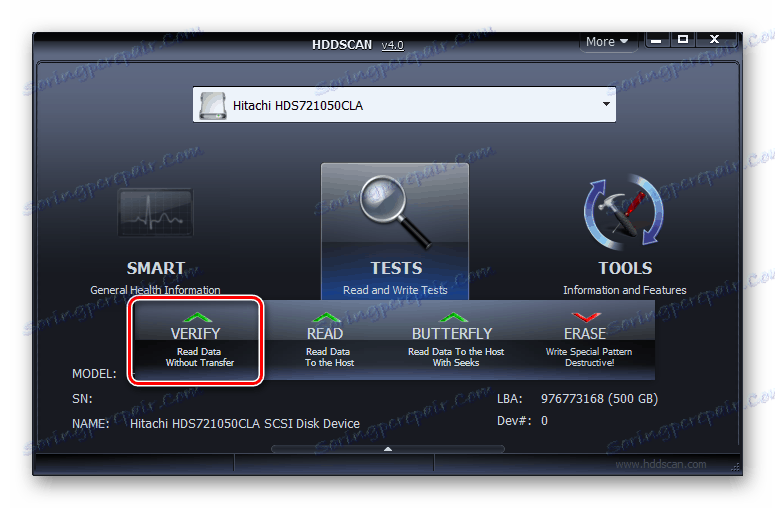Minimize the HDDSCAN window
The height and width of the screenshot is (508, 775).
click(x=657, y=40)
